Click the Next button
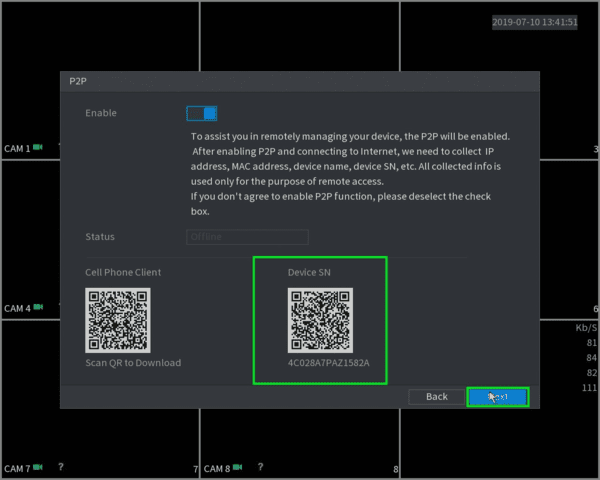Image resolution: width=600 pixels, height=480 pixels. point(498,397)
